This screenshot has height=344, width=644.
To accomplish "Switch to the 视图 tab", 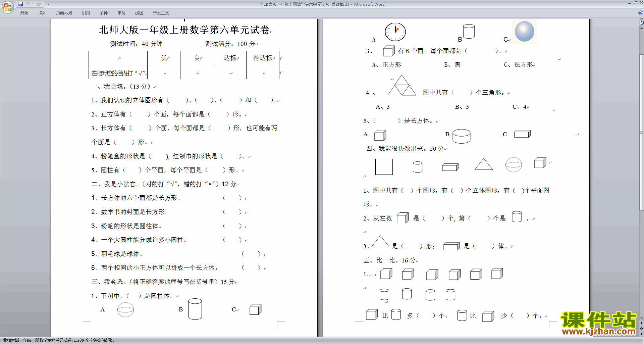I will (139, 13).
